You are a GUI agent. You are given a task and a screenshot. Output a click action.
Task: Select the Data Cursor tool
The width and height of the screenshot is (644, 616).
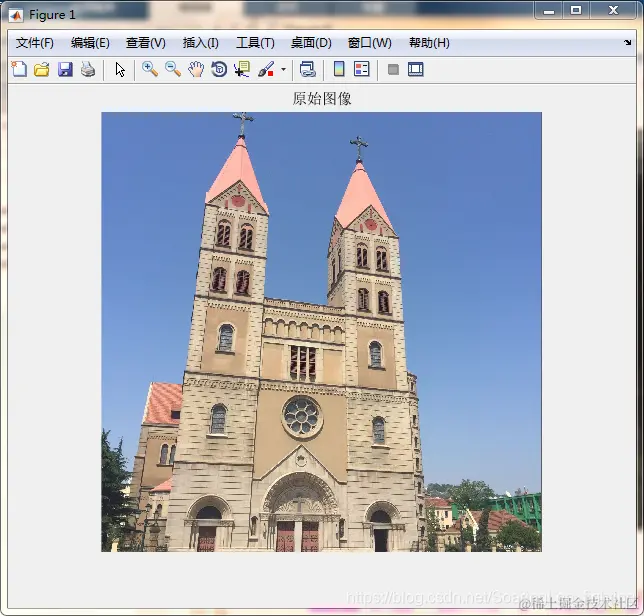(242, 69)
